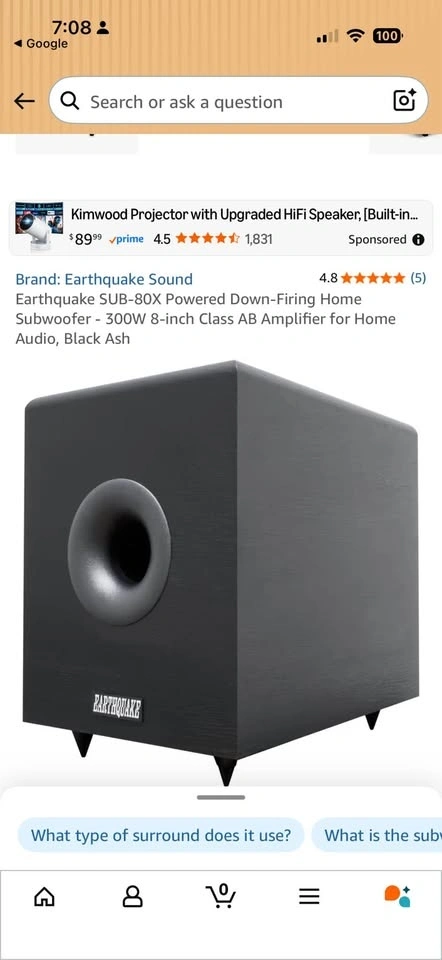Launch the Rufus AI assistant icon
The width and height of the screenshot is (442, 960).
pos(397,896)
